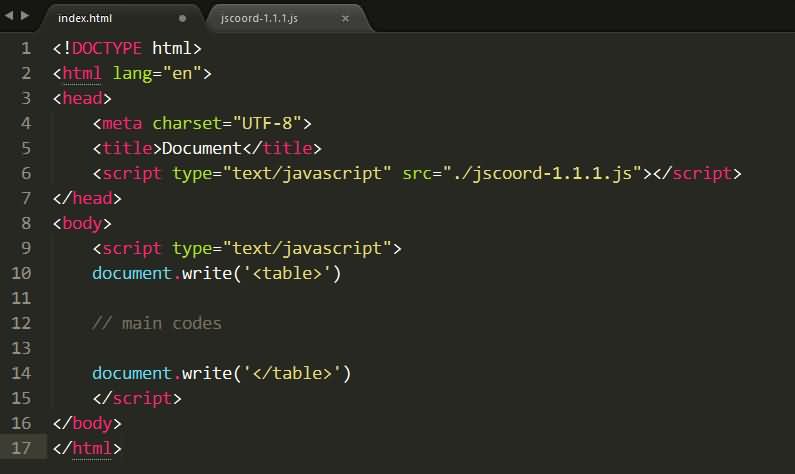Click the lang attribute on line 2
Image resolution: width=795 pixels, height=474 pixels.
click(132, 74)
